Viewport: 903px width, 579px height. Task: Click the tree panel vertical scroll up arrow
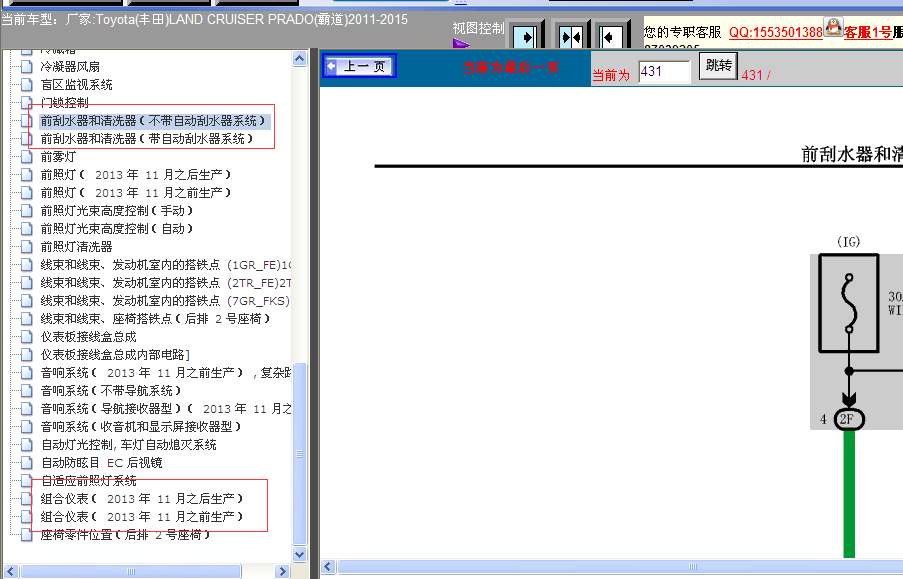[x=299, y=59]
